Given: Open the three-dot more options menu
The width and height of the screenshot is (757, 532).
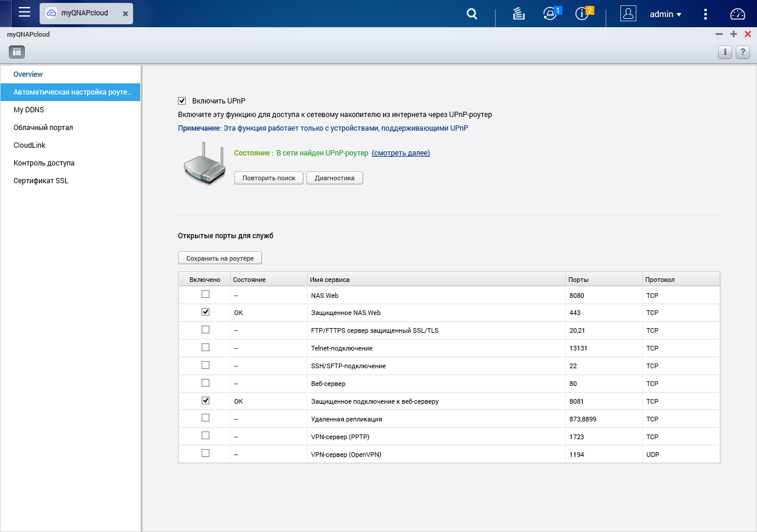Looking at the screenshot, I should click(x=706, y=14).
